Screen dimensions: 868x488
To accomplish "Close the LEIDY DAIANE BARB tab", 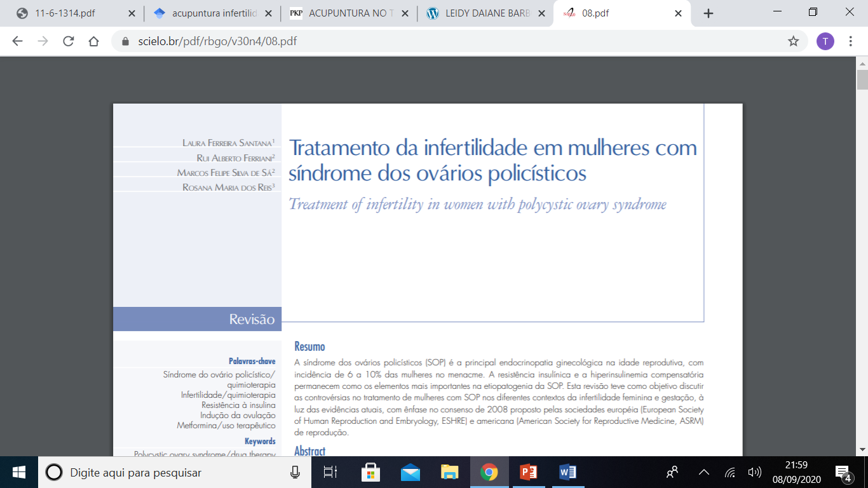I will [x=541, y=13].
